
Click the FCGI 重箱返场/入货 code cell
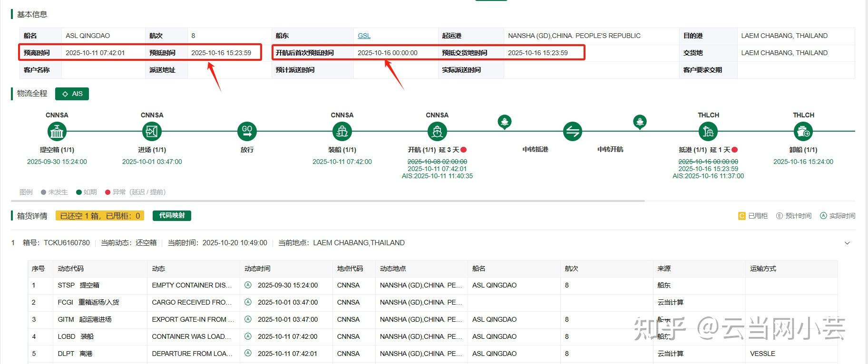click(88, 302)
